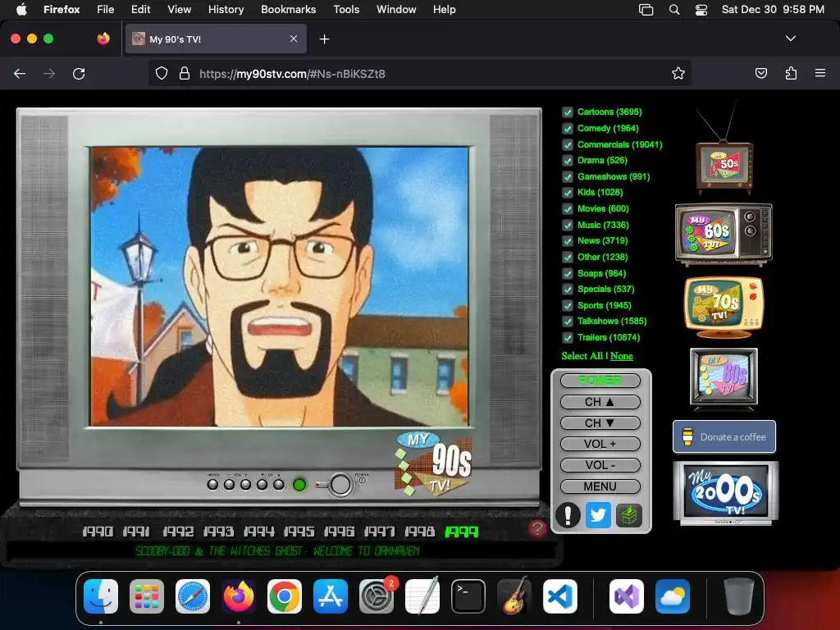Open the Tools menu
Screen dimensions: 840x630
coord(346,10)
